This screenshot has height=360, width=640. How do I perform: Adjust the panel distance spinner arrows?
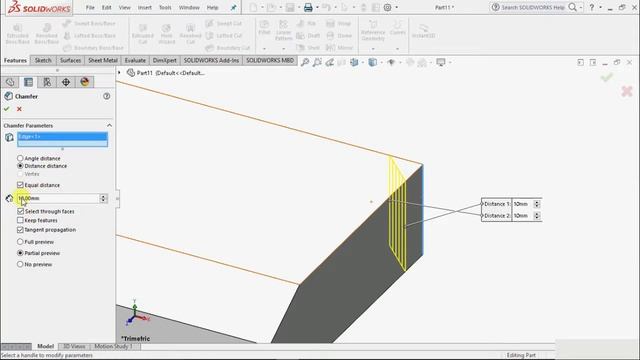pos(103,198)
